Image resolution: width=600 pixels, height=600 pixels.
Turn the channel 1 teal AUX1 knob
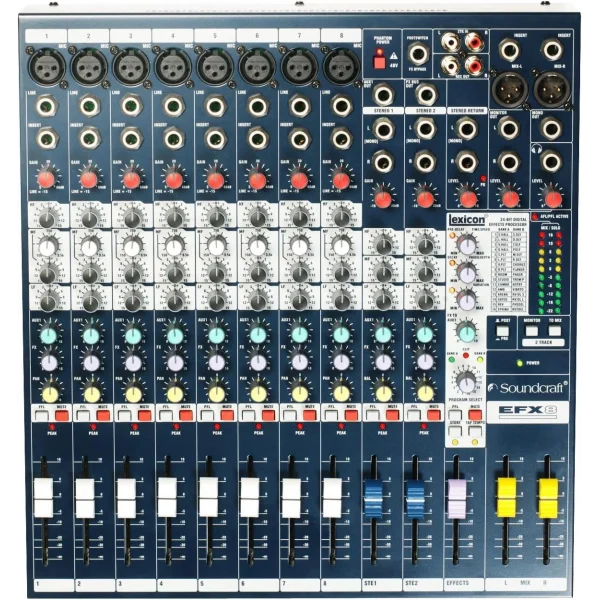click(49, 335)
